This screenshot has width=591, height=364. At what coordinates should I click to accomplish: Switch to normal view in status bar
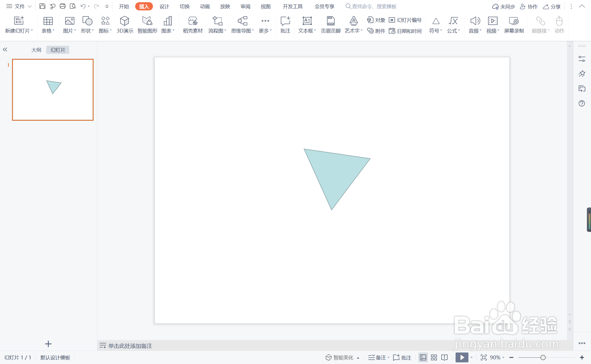[423, 357]
